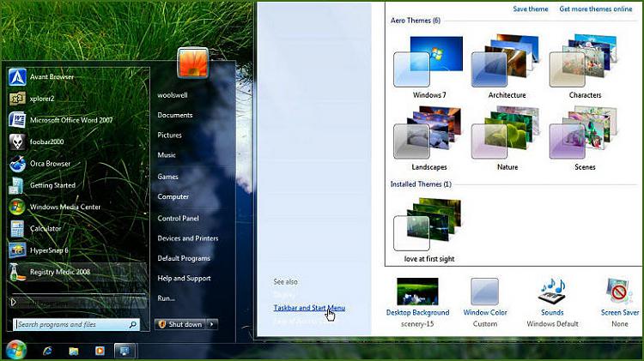Open Internet Explorer from the taskbar
Screen dimensions: 644x361
click(x=47, y=351)
